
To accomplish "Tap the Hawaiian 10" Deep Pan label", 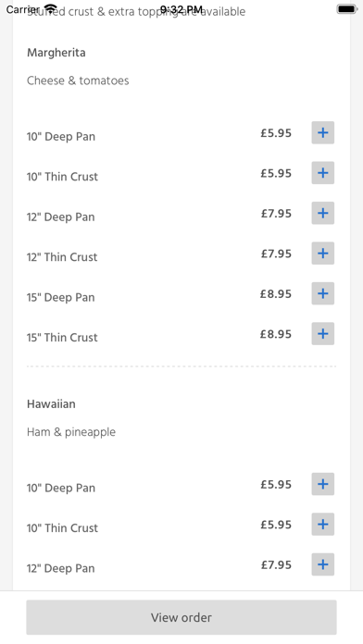I will pyautogui.click(x=61, y=488).
